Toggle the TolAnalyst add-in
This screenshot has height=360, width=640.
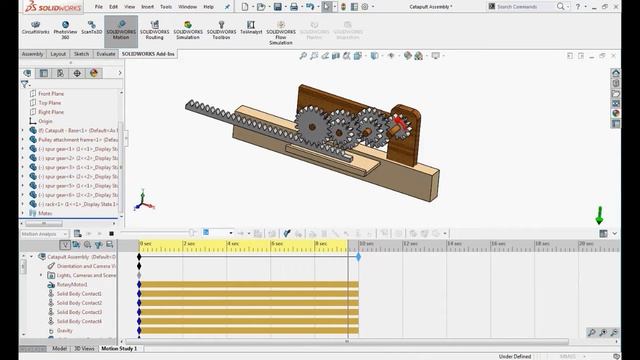pos(251,28)
